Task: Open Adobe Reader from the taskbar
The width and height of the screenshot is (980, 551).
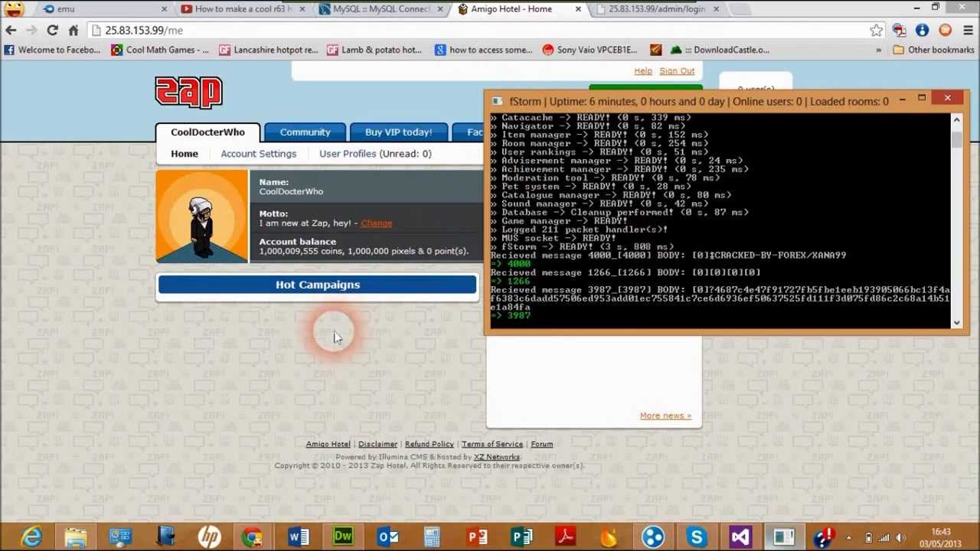Action: (x=566, y=536)
